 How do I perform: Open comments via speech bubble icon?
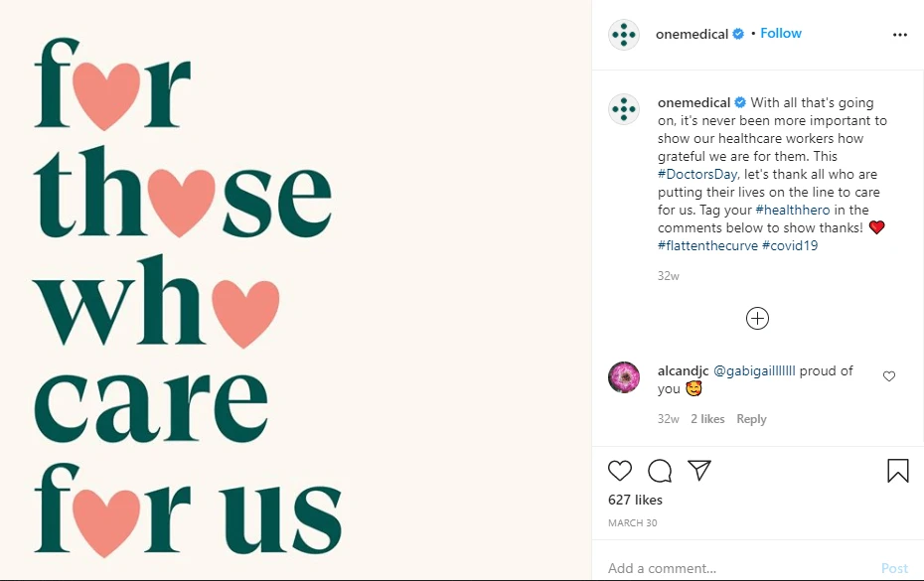tap(660, 471)
